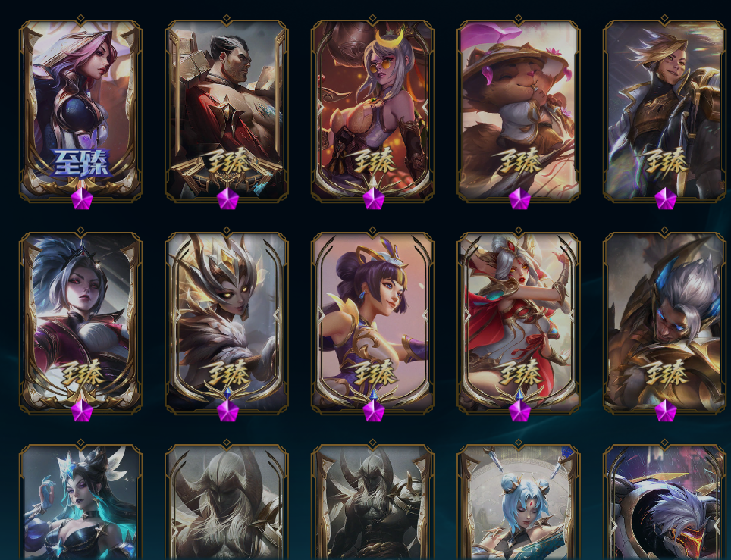Click gem beneath blue-feathered hair woman card

pyautogui.click(x=82, y=411)
